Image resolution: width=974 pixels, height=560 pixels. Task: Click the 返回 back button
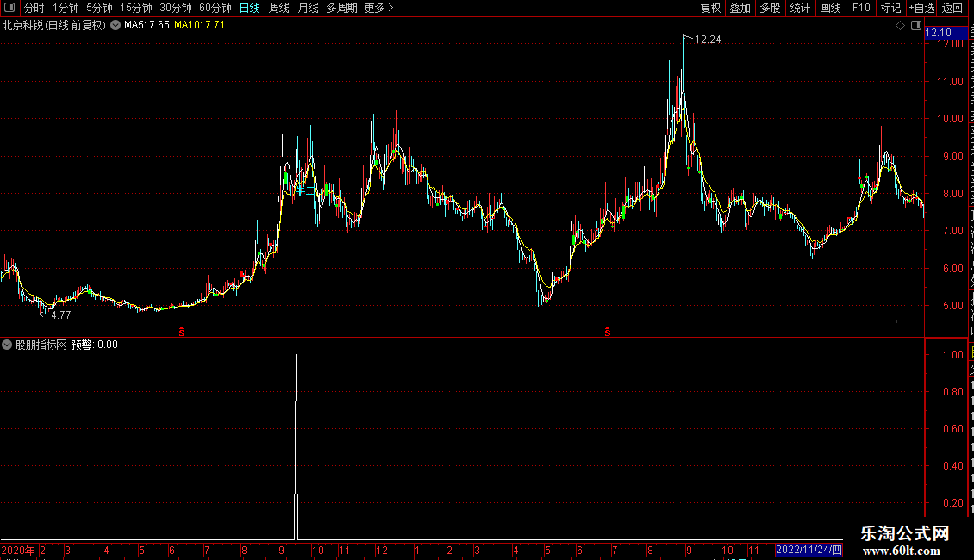[952, 8]
